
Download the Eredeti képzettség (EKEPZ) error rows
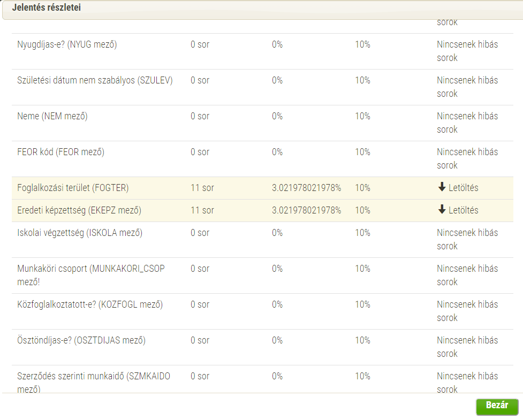pos(458,210)
